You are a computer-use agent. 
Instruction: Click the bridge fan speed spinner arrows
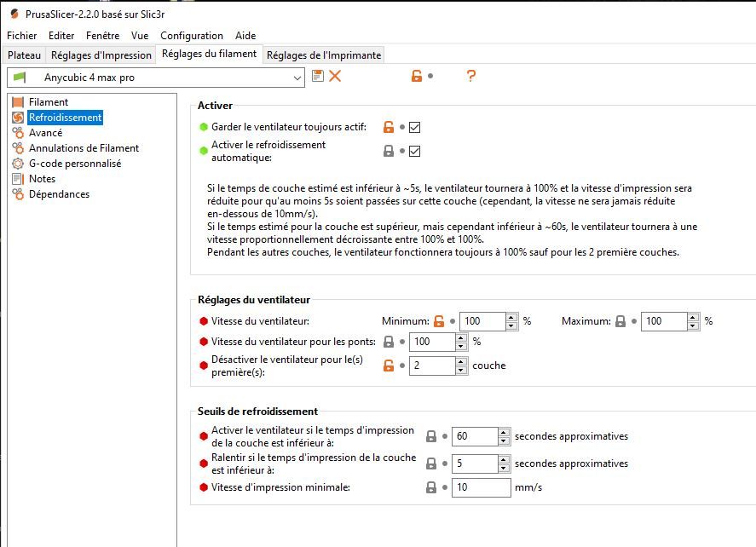pyautogui.click(x=461, y=342)
